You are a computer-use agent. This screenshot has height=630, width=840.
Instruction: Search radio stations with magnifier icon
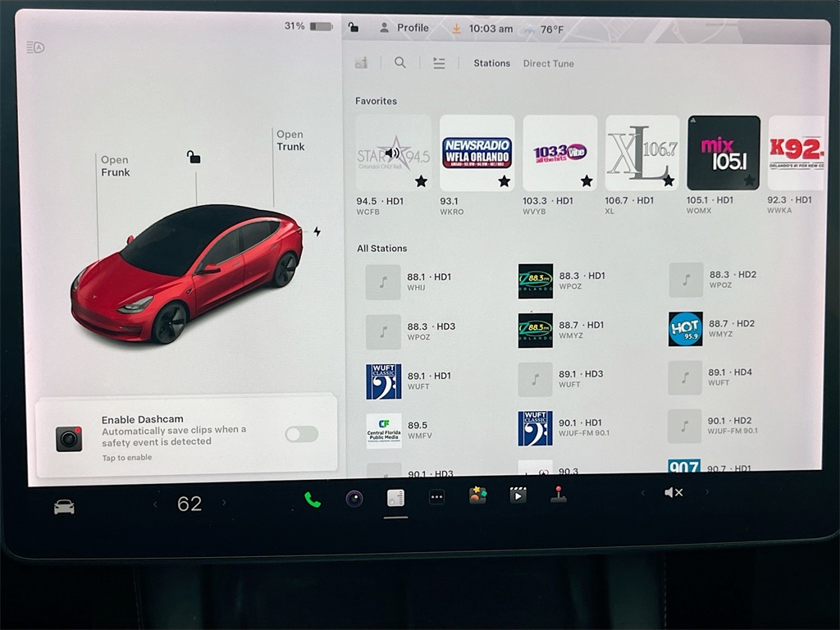click(400, 62)
